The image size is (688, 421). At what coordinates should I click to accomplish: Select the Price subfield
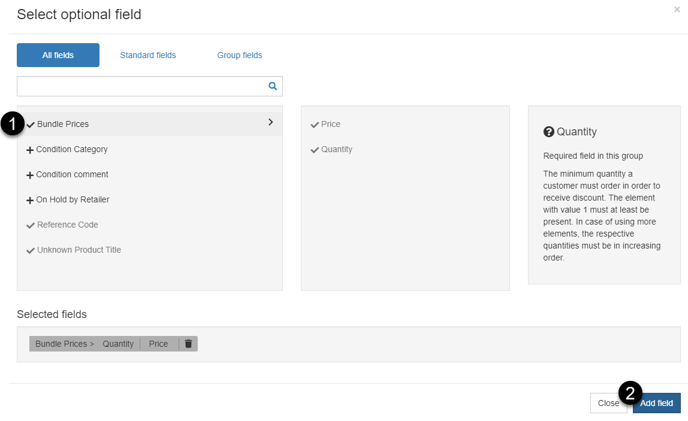click(330, 124)
